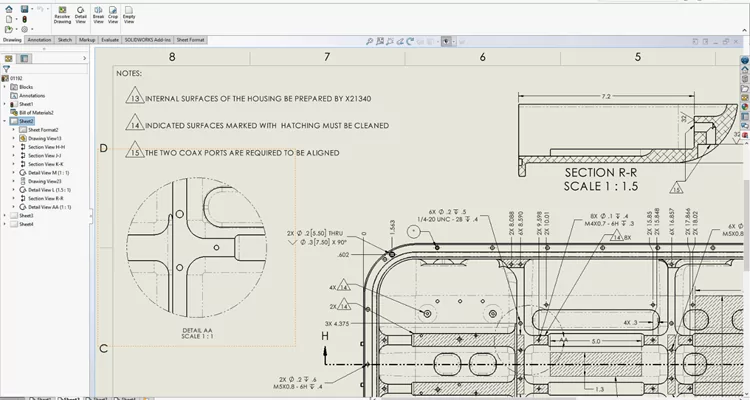Open the Sheet Format tab

point(190,40)
